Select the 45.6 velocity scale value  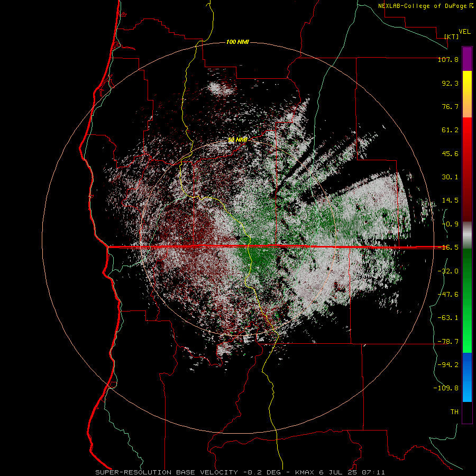(450, 153)
